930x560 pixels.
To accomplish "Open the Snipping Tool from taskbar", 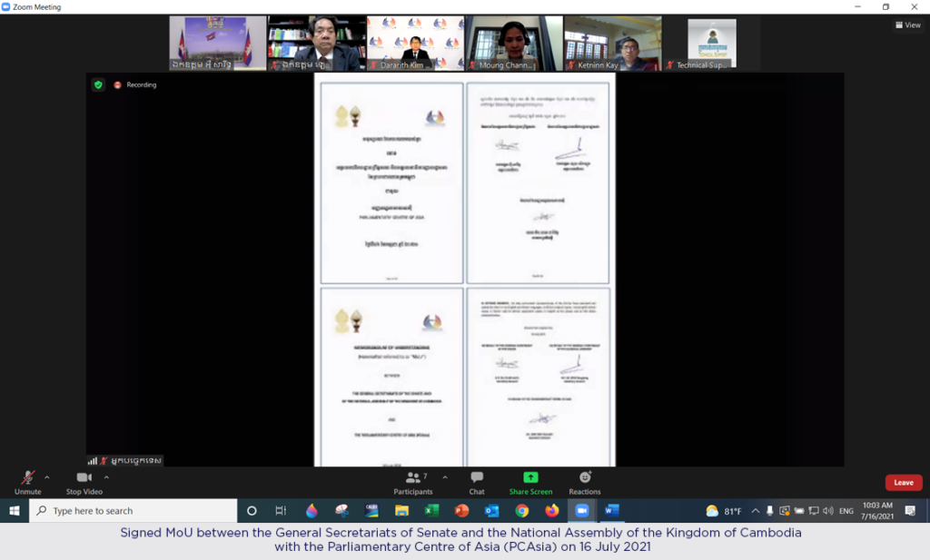I will [x=341, y=511].
